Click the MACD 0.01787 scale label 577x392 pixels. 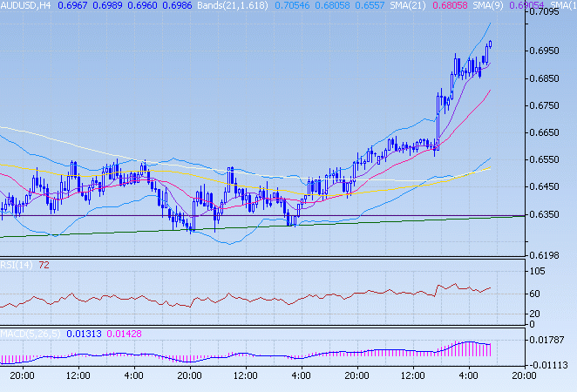pyautogui.click(x=553, y=340)
